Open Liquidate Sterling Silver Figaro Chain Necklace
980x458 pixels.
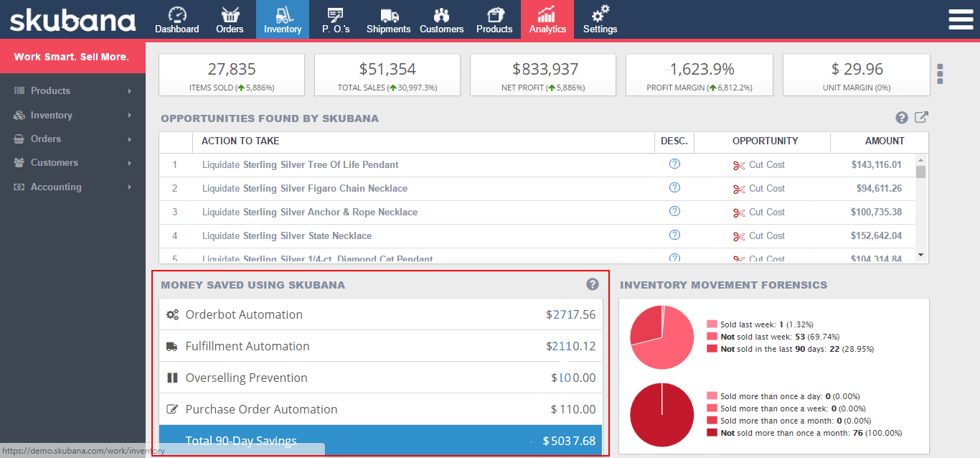pyautogui.click(x=305, y=188)
